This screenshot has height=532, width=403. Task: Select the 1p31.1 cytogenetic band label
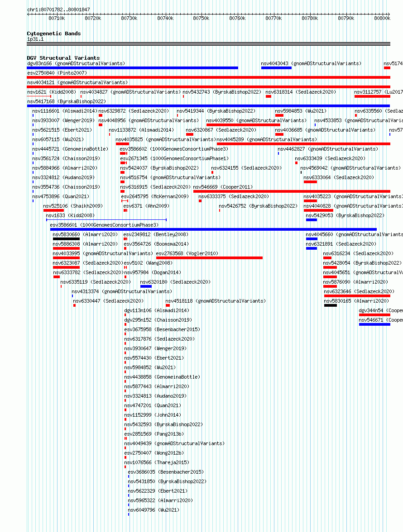35,39
